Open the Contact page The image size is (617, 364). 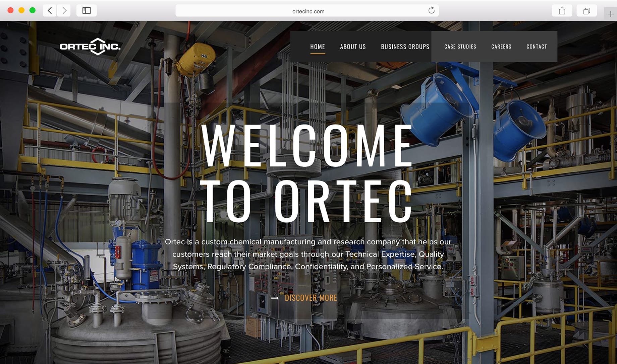[537, 47]
